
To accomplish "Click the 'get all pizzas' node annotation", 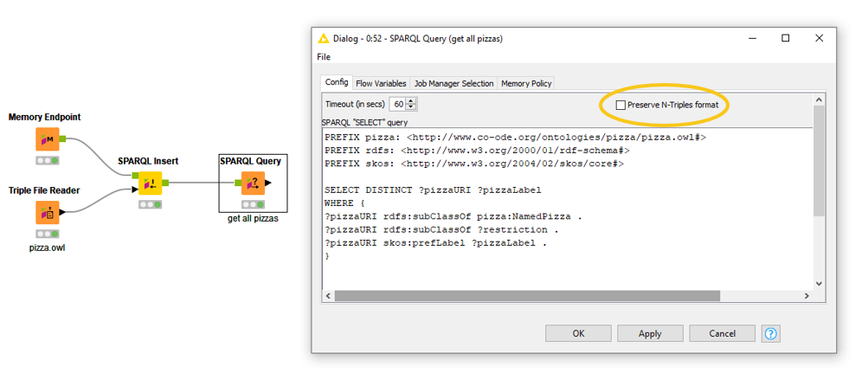I will pyautogui.click(x=253, y=219).
